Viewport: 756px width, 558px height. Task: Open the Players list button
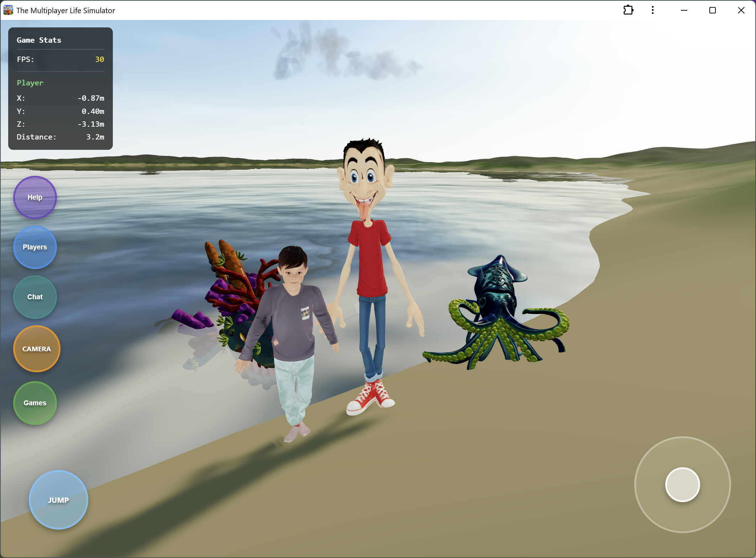(35, 247)
